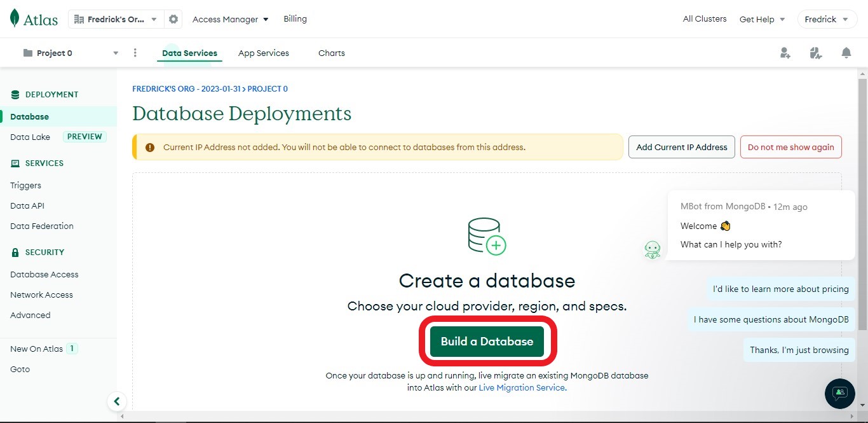This screenshot has height=423, width=868.
Task: Click Add Current IP Address button
Action: (682, 147)
